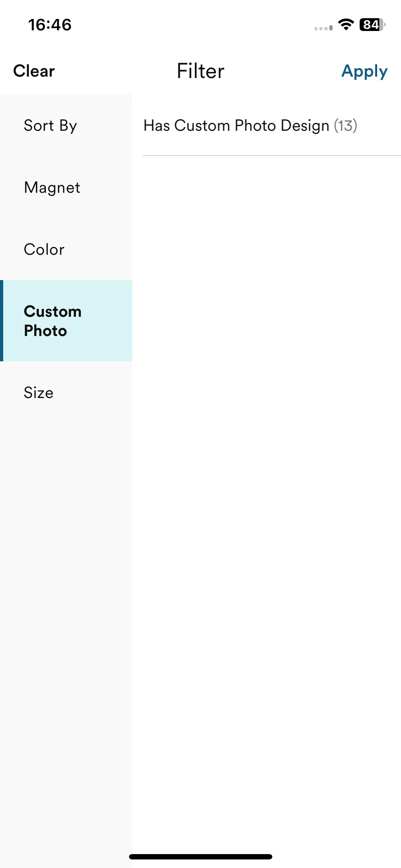Tap the home indicator bar
This screenshot has height=868, width=401.
tap(201, 857)
